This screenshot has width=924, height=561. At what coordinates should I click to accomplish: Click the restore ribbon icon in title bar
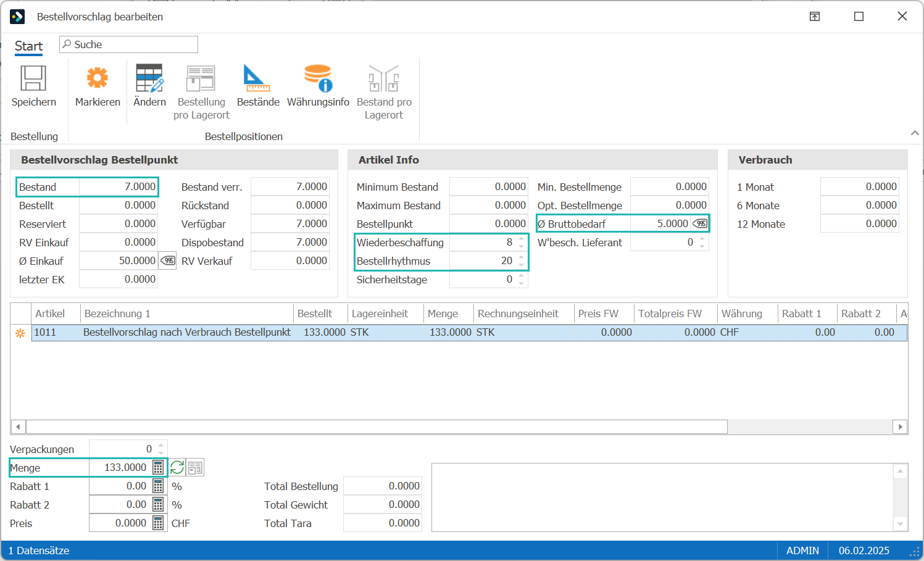coord(815,17)
